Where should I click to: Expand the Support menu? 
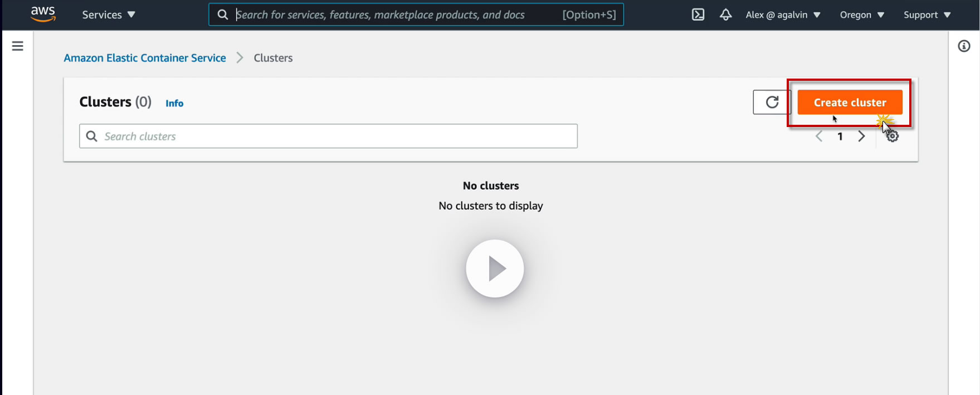(927, 15)
